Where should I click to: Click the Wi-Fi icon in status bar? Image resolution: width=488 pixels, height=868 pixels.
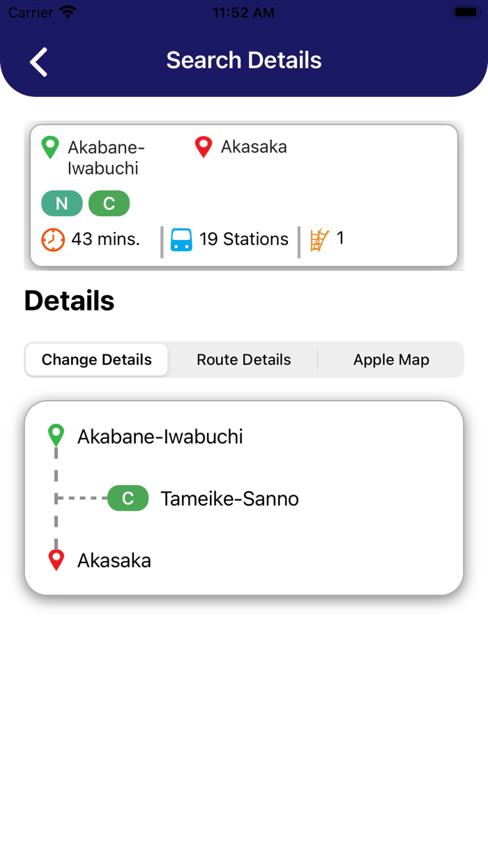click(66, 10)
